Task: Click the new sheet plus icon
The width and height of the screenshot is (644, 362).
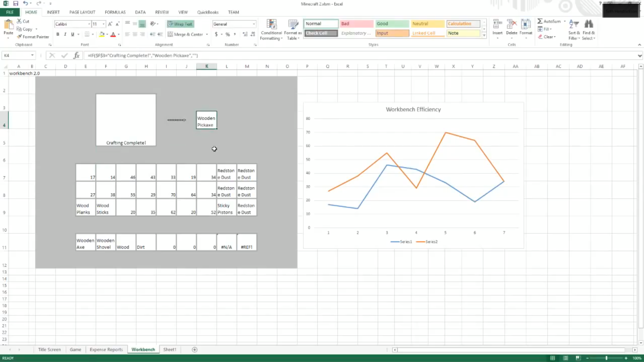Action: (194, 349)
